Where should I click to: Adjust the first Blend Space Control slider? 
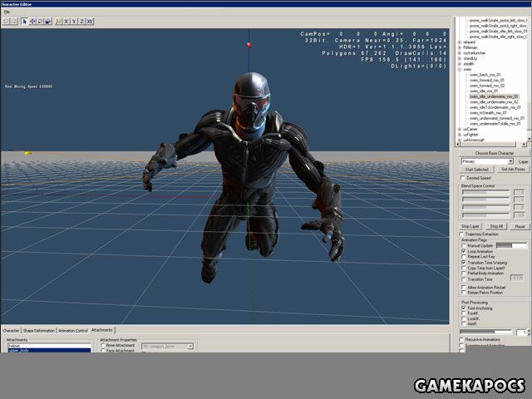click(x=485, y=192)
